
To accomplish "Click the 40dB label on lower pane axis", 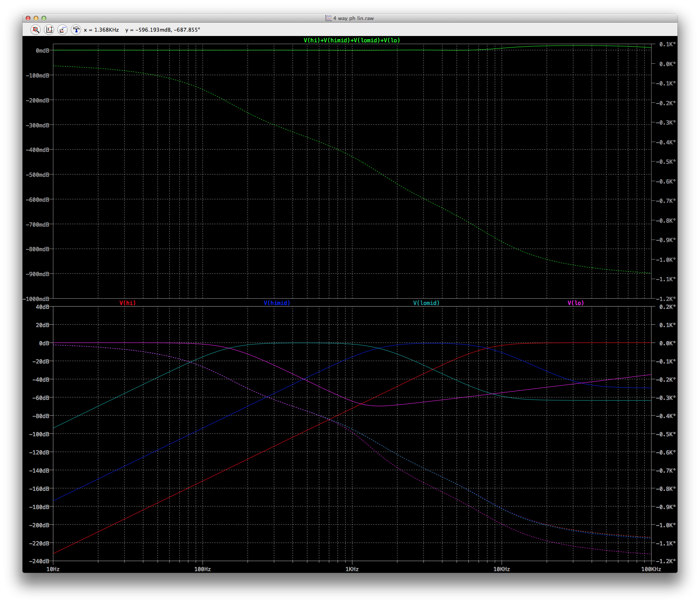I will pyautogui.click(x=43, y=307).
